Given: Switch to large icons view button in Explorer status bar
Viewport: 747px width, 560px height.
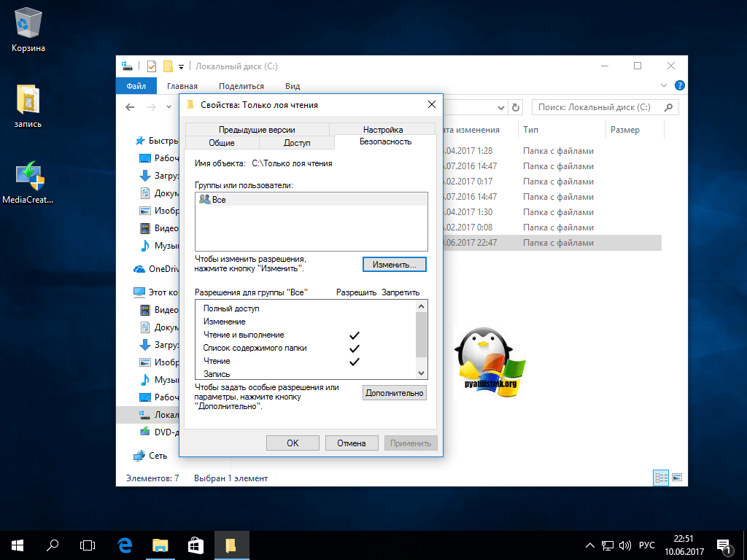Looking at the screenshot, I should (677, 478).
